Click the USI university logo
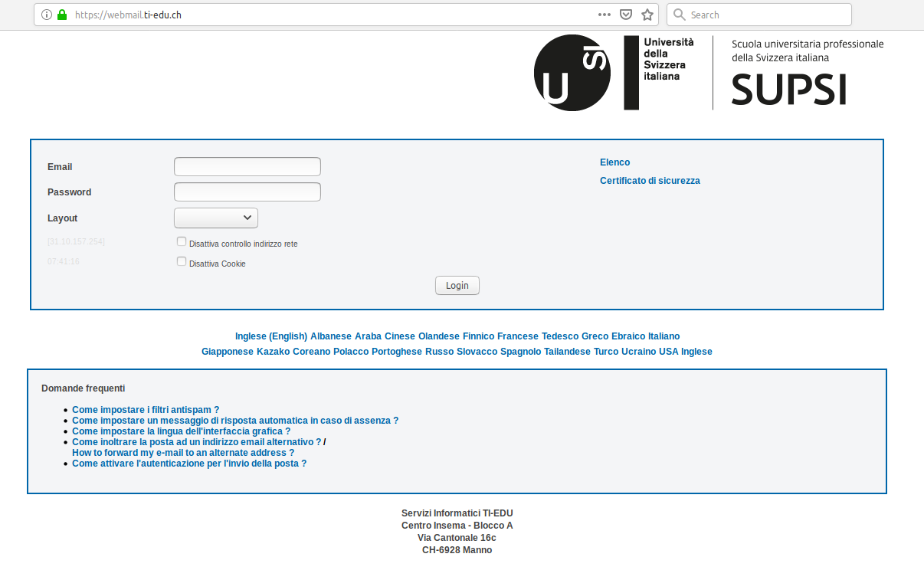This screenshot has height=580, width=924. coord(572,72)
